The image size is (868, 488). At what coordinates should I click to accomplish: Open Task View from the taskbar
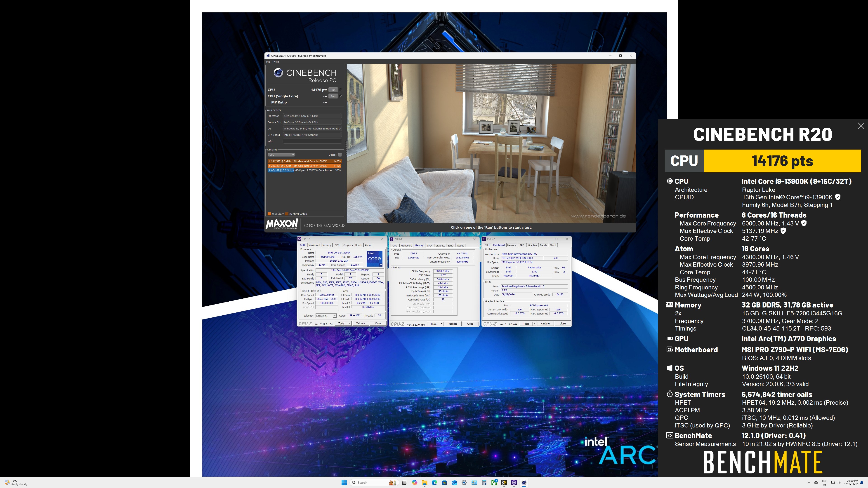(x=404, y=483)
